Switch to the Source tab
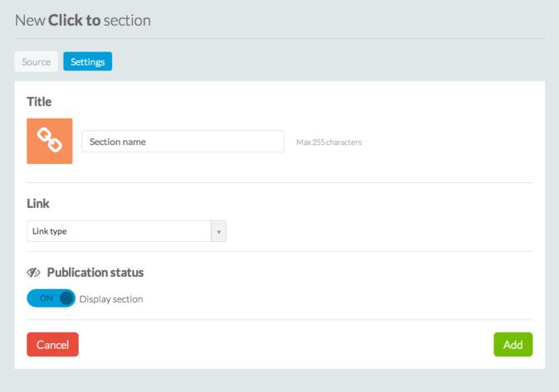Screen dimensions: 559x392 pos(36,61)
